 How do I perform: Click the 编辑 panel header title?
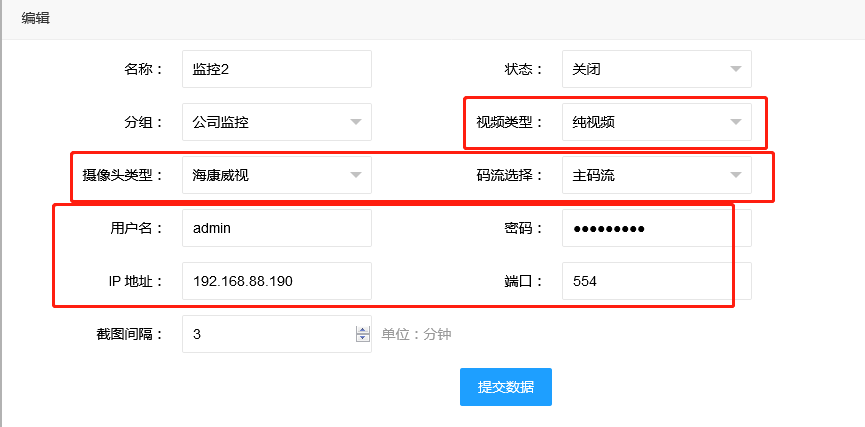pyautogui.click(x=38, y=17)
